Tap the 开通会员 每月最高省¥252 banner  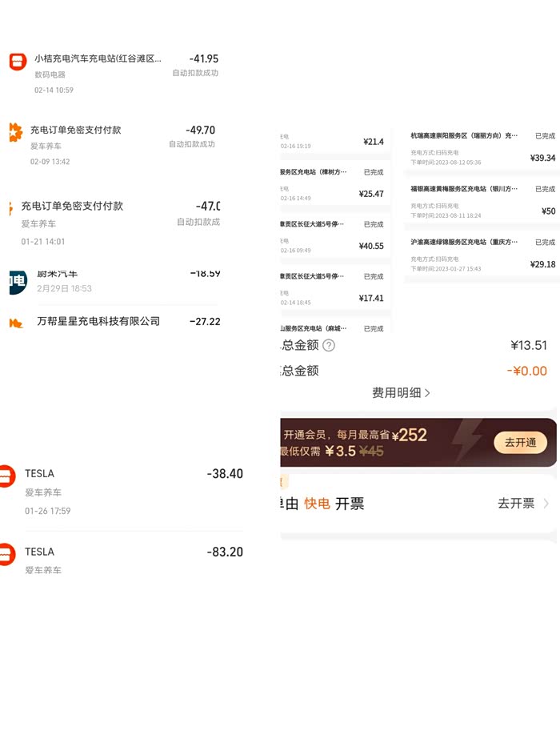coord(418,443)
